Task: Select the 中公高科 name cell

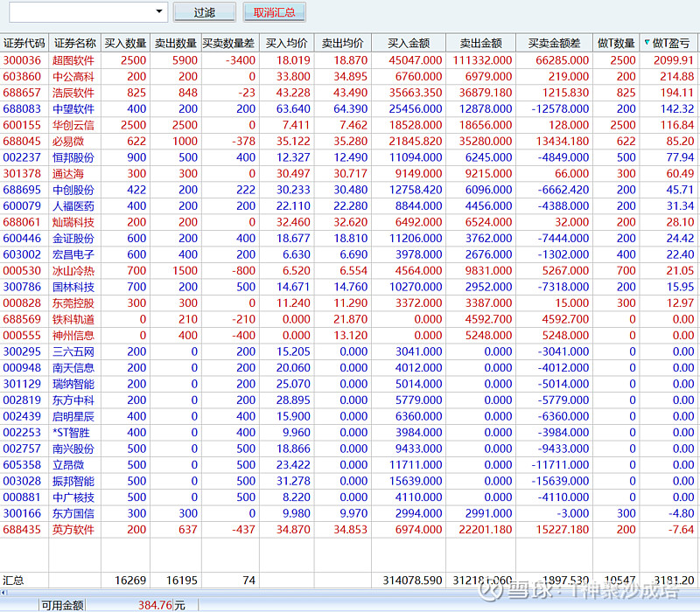Action: pos(73,77)
